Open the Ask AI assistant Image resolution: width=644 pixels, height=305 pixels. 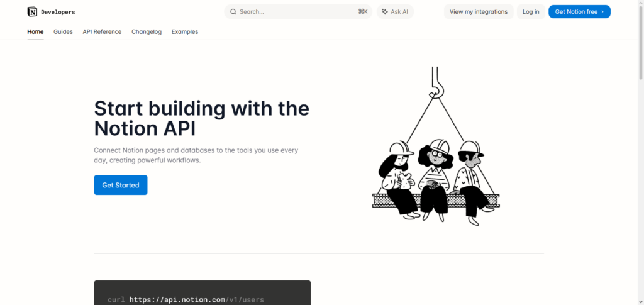tap(395, 12)
